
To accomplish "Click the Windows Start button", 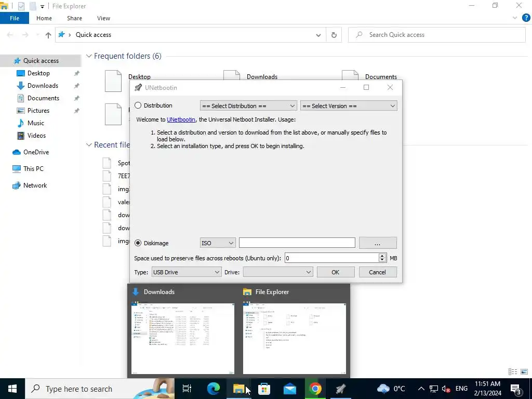I will (x=12, y=389).
